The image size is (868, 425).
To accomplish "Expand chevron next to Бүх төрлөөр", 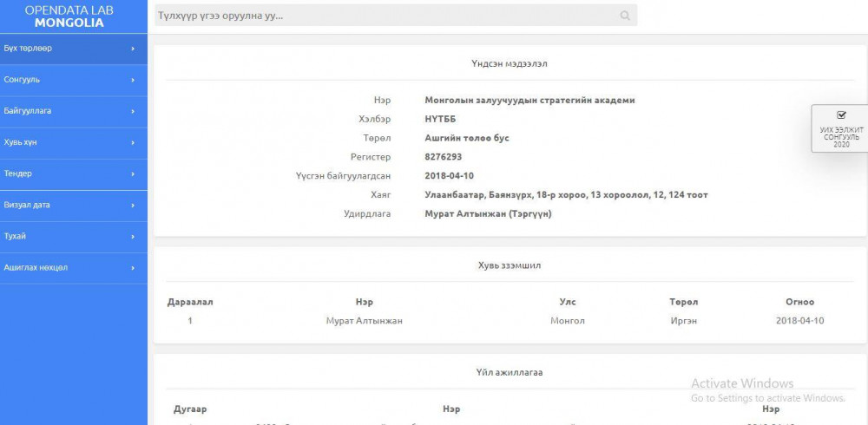I will tap(133, 49).
